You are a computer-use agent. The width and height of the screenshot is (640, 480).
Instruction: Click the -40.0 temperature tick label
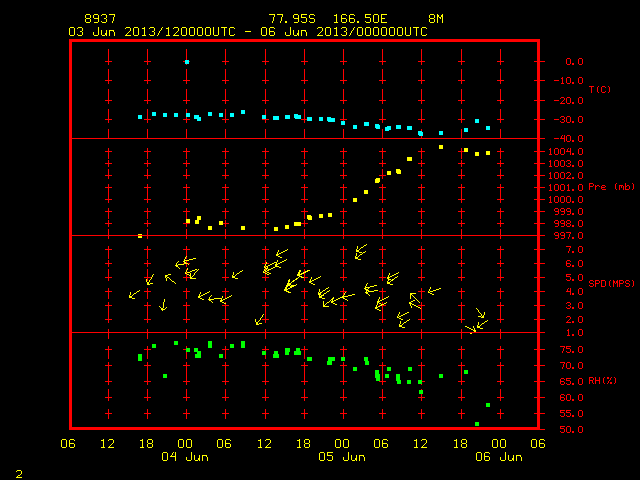point(569,139)
